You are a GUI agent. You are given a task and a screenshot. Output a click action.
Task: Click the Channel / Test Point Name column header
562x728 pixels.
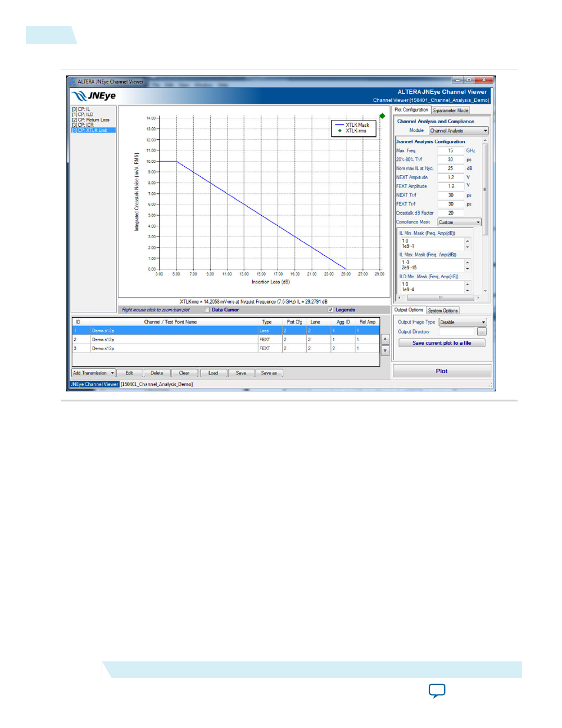tap(170, 322)
